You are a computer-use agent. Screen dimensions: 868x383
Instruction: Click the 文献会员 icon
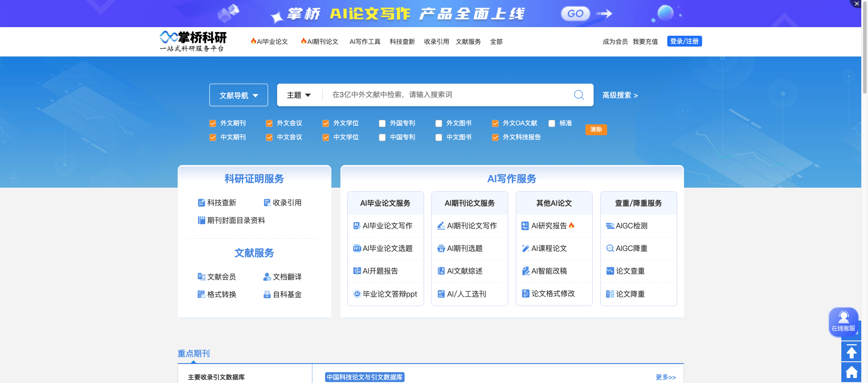point(202,277)
